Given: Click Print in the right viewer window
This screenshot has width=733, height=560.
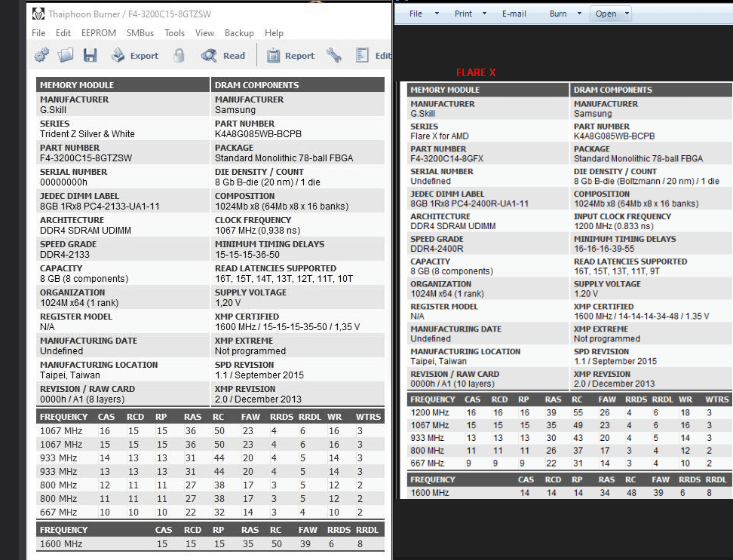Looking at the screenshot, I should click(463, 14).
